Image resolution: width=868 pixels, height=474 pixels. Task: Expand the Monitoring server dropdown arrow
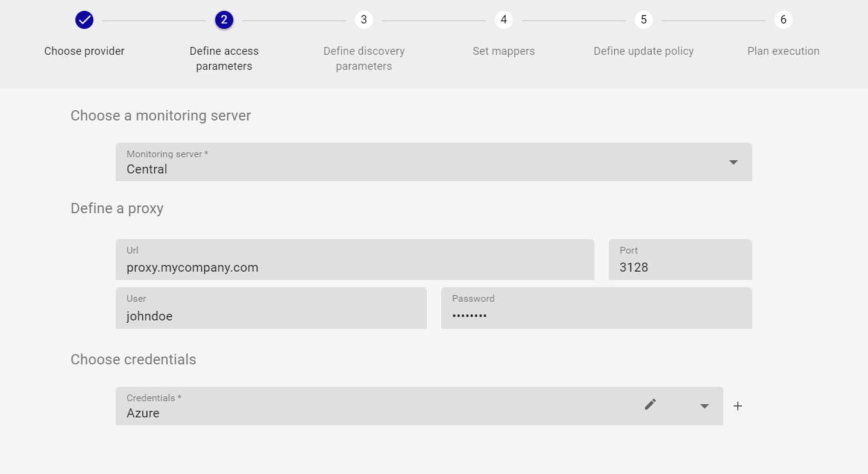click(x=734, y=163)
